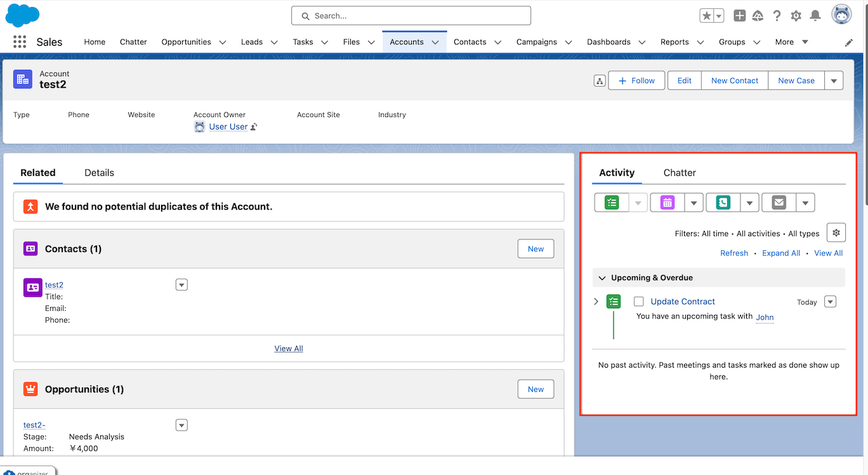Open the user profile avatar
This screenshot has width=868, height=475.
tap(841, 15)
